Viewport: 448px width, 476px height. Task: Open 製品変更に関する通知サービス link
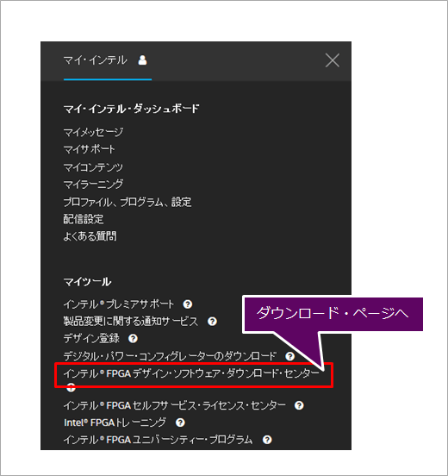click(130, 321)
